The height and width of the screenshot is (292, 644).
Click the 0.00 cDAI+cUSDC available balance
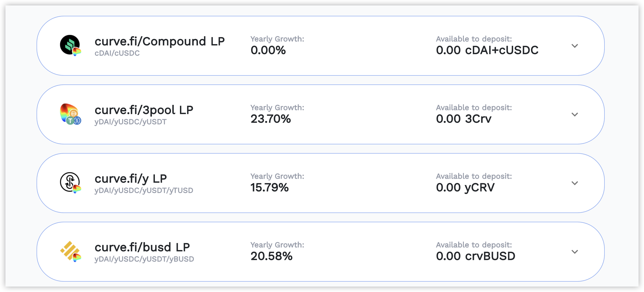[487, 50]
